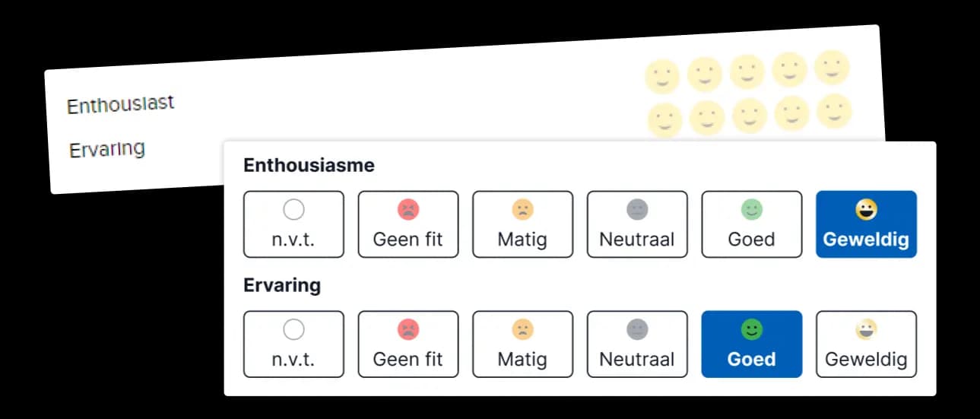Click grinning emoji in Enthousiasme Geweldig button
The width and height of the screenshot is (980, 419).
coord(866,209)
